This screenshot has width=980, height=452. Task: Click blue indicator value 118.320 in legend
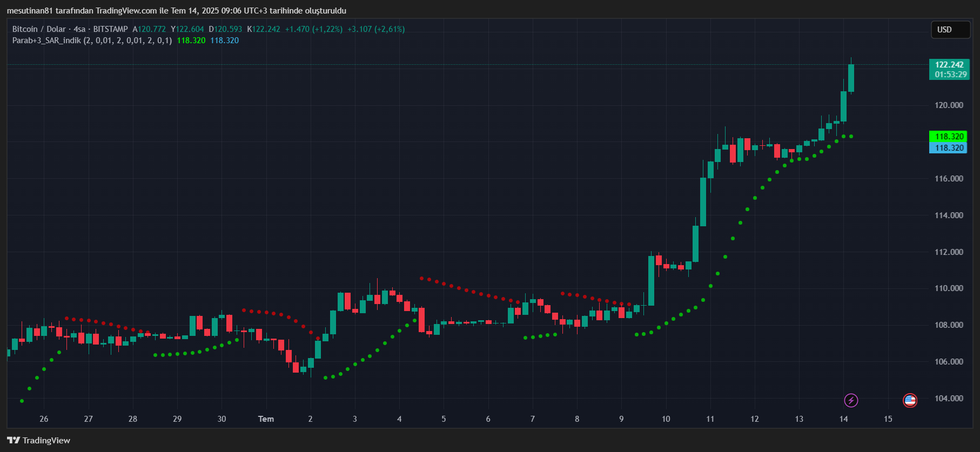click(225, 41)
